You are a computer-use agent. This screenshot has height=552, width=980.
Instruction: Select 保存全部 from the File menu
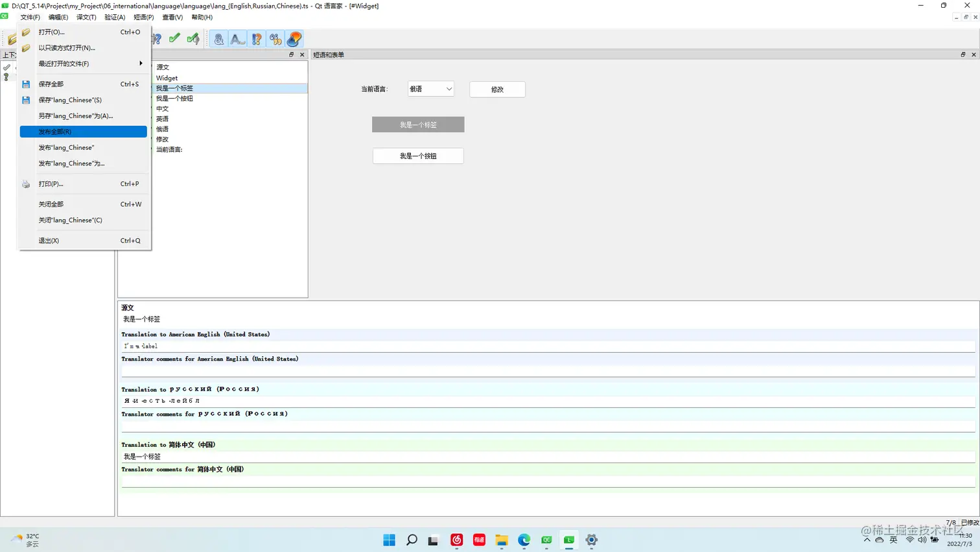pyautogui.click(x=84, y=84)
